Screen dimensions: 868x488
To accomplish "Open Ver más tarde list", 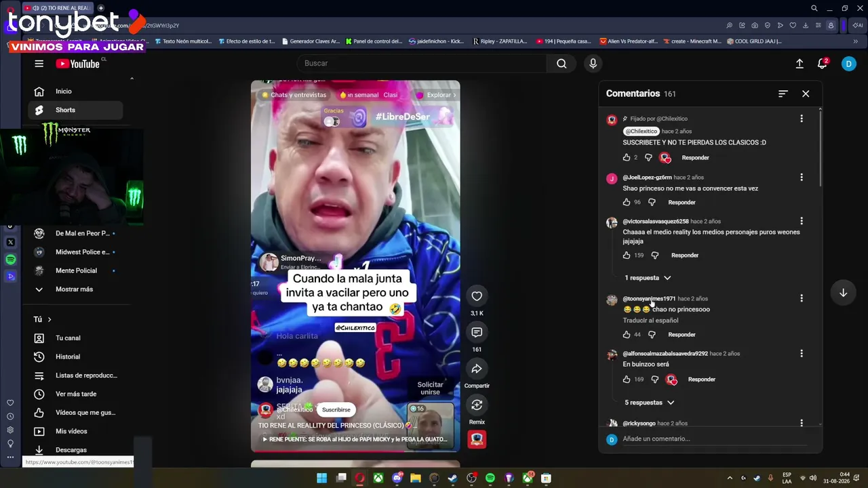I will pos(75,394).
